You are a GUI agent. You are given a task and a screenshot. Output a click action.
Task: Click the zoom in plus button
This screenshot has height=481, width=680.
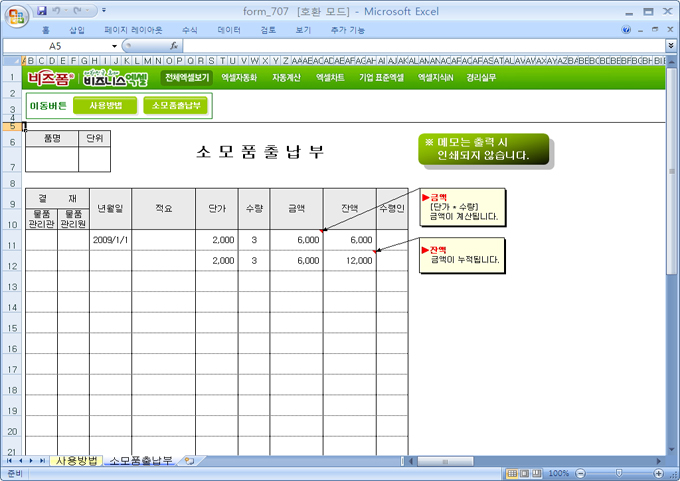click(x=659, y=473)
